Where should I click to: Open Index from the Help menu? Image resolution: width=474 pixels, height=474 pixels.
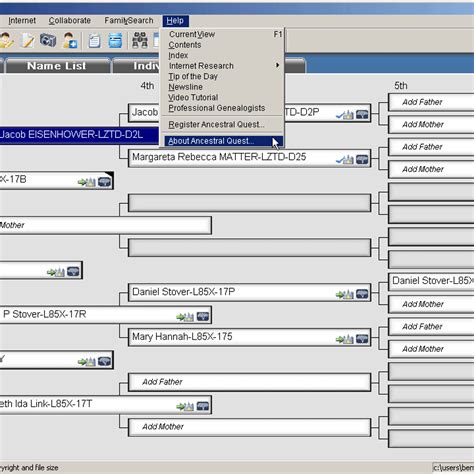223,55
